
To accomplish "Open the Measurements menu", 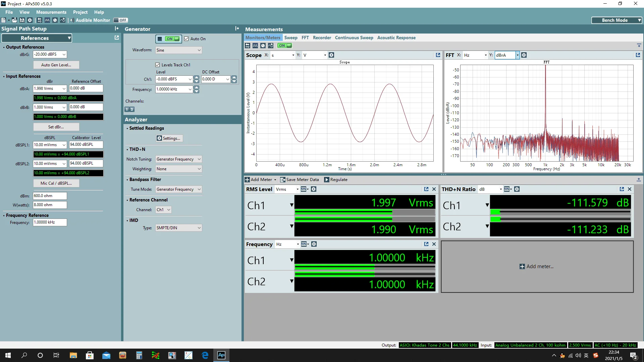I will tap(51, 12).
